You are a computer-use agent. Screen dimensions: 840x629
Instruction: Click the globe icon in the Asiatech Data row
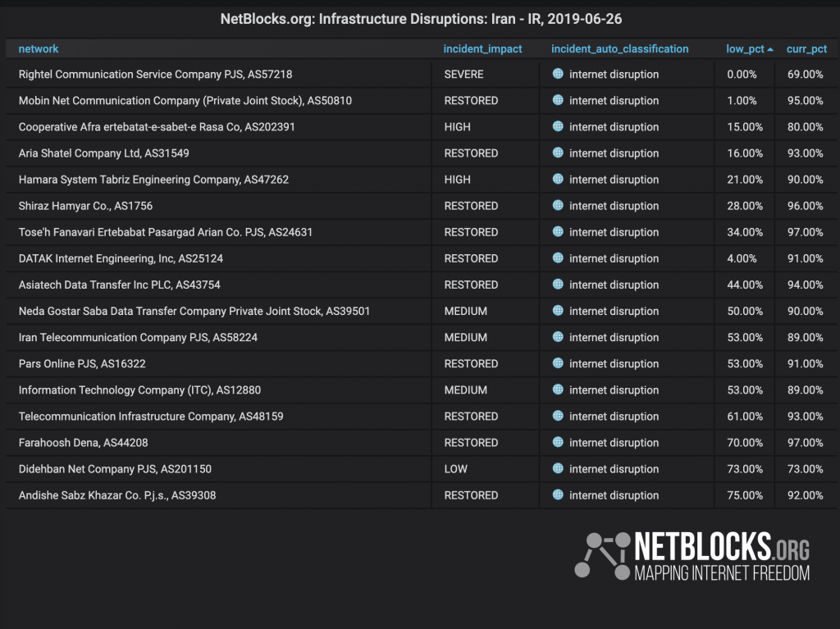(x=558, y=284)
